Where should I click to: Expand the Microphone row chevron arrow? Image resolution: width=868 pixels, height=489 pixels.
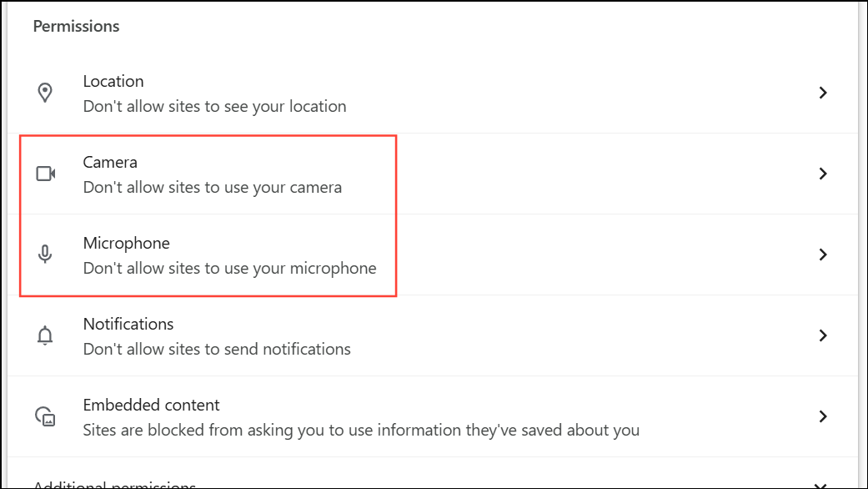coord(823,255)
